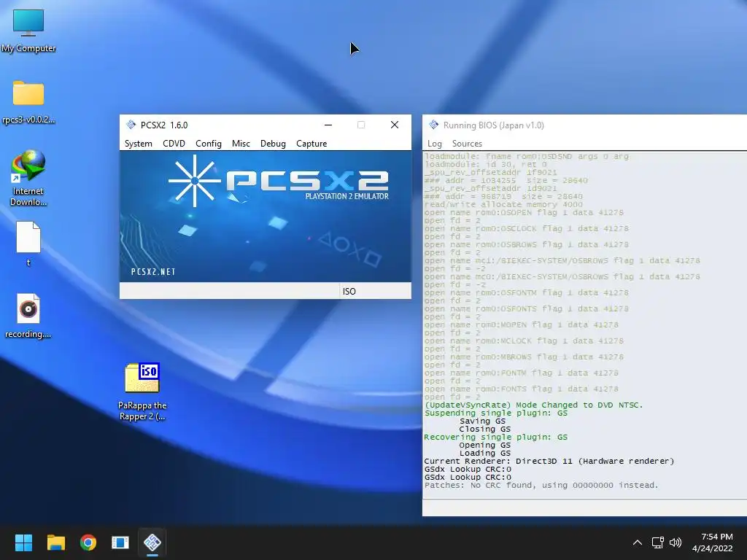Image resolution: width=747 pixels, height=560 pixels.
Task: Click the 'rom0:FONTS flag 1' log line
Action: (x=521, y=389)
